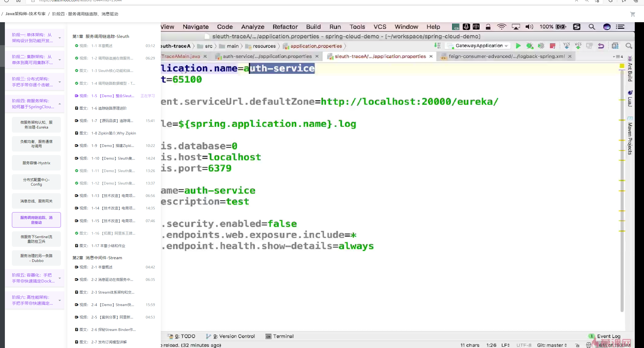Open the hidden tabs list dropdown

[617, 57]
